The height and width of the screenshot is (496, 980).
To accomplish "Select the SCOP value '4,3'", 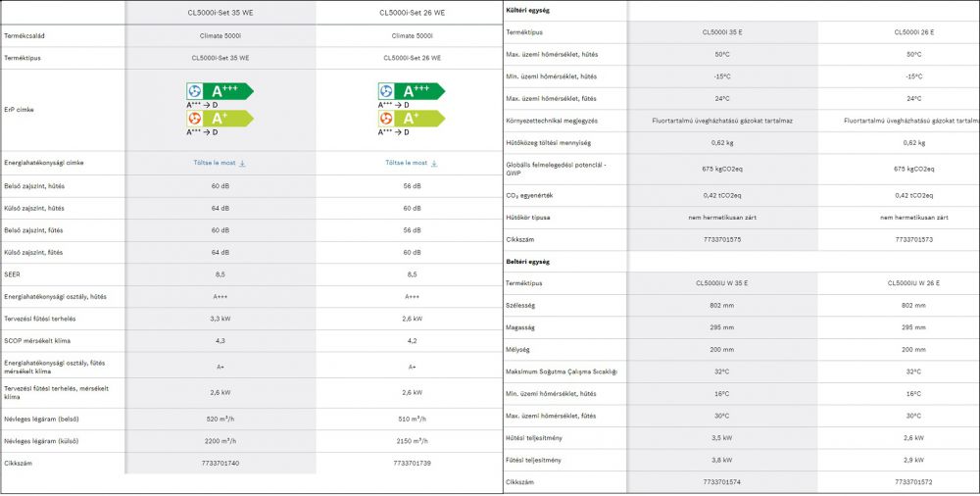I will tap(220, 341).
